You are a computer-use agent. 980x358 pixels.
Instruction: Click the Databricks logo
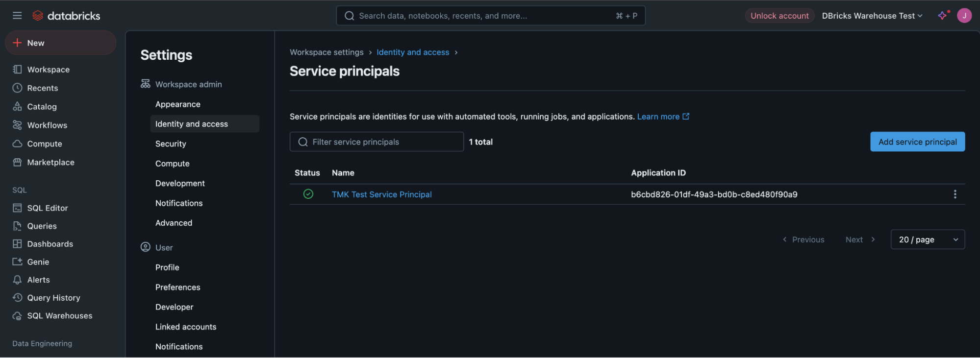click(x=66, y=16)
